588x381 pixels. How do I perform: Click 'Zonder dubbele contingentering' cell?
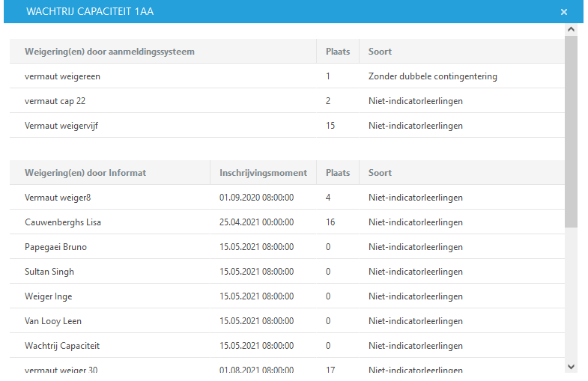(x=432, y=76)
